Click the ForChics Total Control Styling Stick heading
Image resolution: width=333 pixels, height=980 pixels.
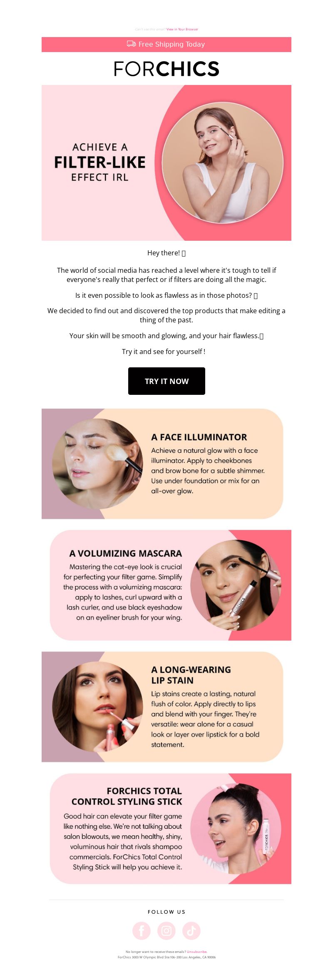(x=127, y=796)
